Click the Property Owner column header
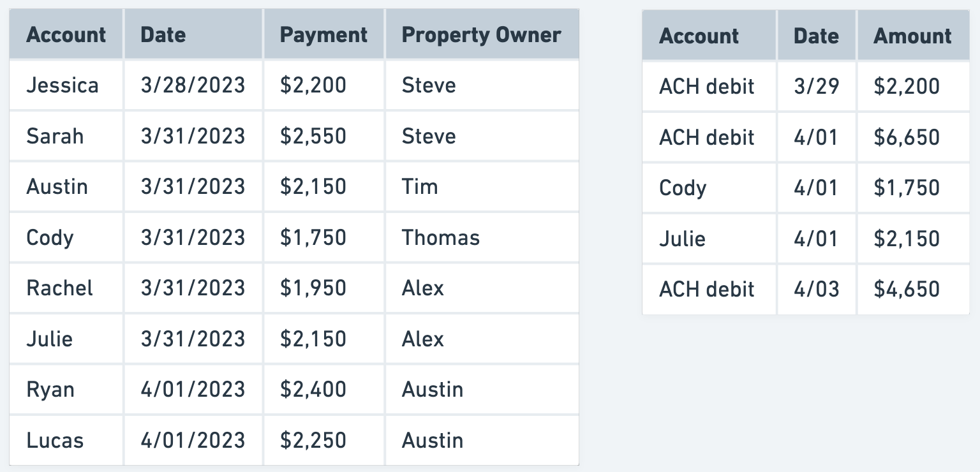This screenshot has width=980, height=472. tap(481, 35)
